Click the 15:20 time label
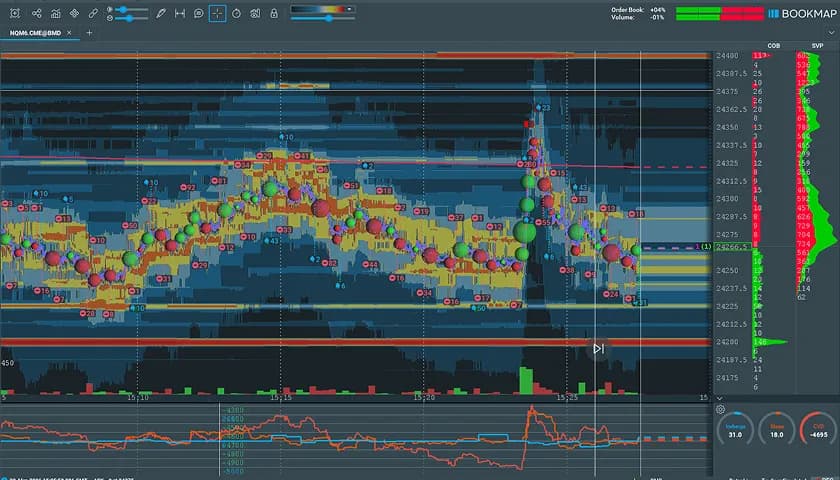This screenshot has height=480, width=840. coord(424,398)
